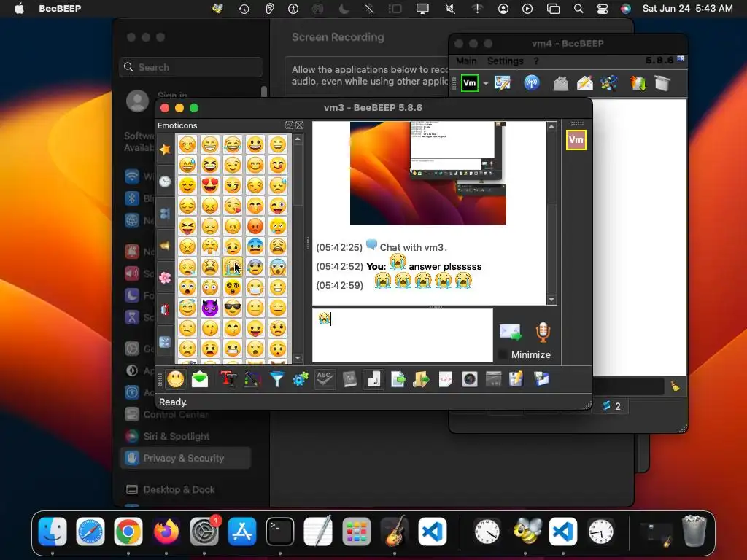Viewport: 747px width, 560px height.
Task: Click the camera screenshot icon in toolbar
Action: click(469, 379)
